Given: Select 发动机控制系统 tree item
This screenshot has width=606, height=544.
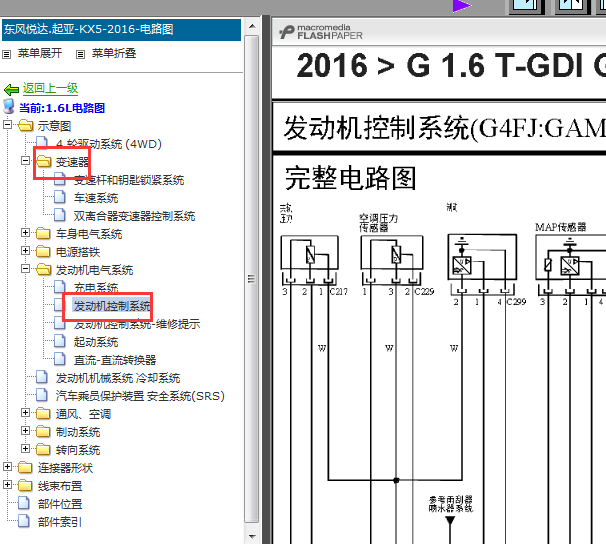Looking at the screenshot, I should 112,306.
